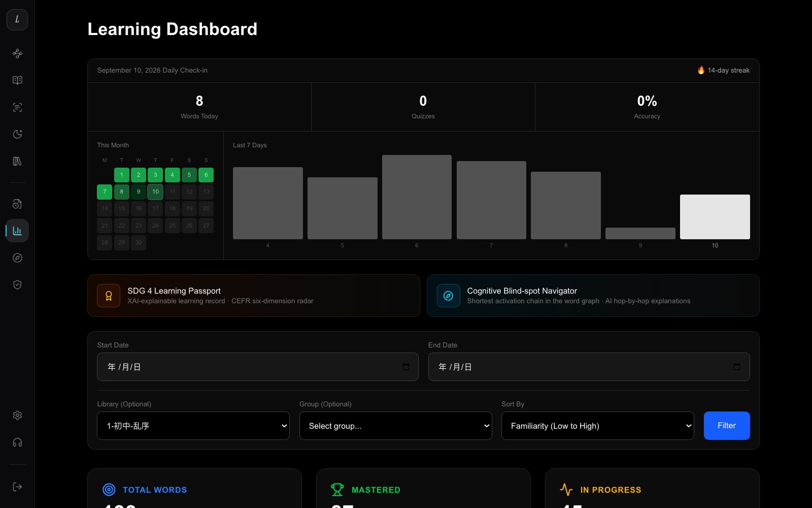This screenshot has width=812, height=508.
Task: Click the highlighted bar for day 10
Action: (x=715, y=217)
